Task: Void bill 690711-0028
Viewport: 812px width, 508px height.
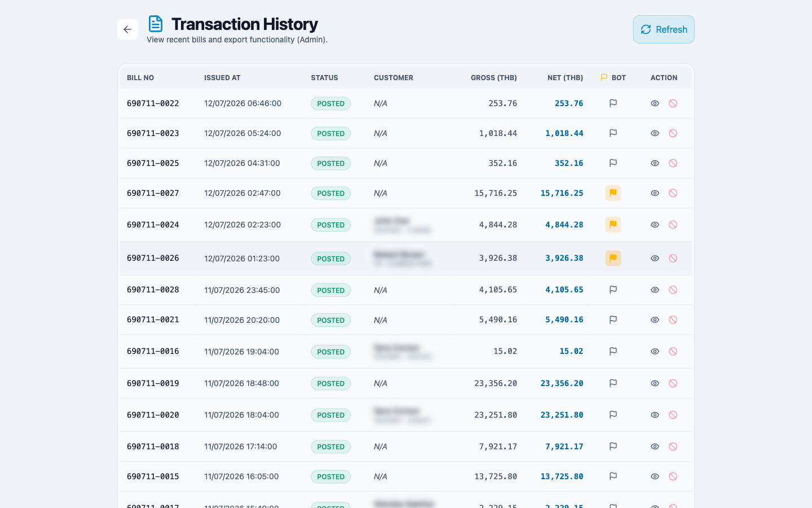Action: pos(673,290)
